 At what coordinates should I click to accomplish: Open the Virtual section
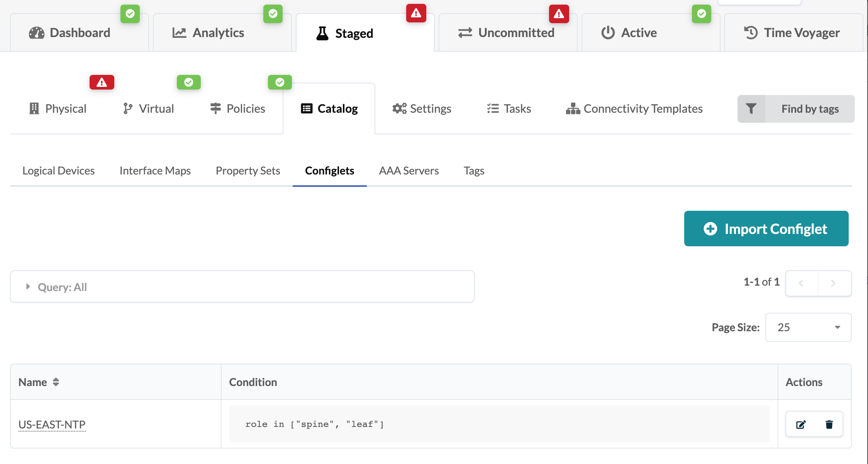click(x=149, y=109)
